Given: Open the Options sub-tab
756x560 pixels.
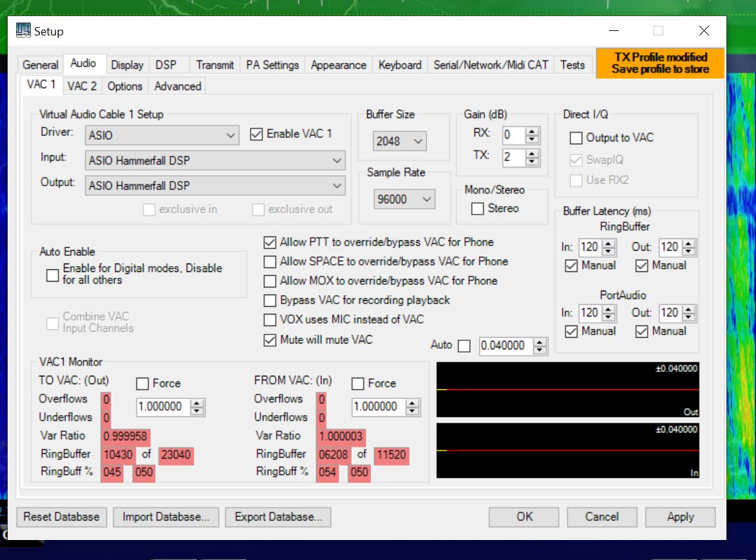Looking at the screenshot, I should click(x=125, y=86).
